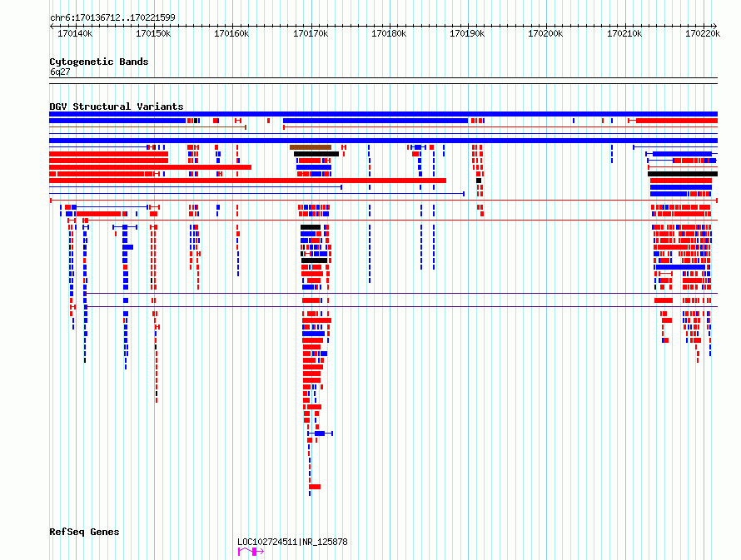The height and width of the screenshot is (560, 741).
Task: Click the ruler's right arrowhead
Action: pos(715,27)
